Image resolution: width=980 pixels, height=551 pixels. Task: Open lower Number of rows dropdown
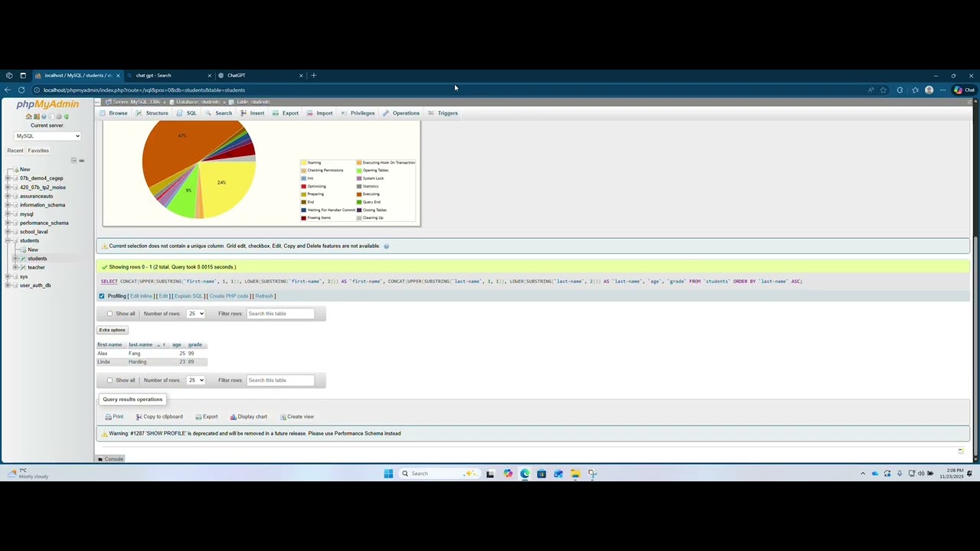pyautogui.click(x=196, y=380)
